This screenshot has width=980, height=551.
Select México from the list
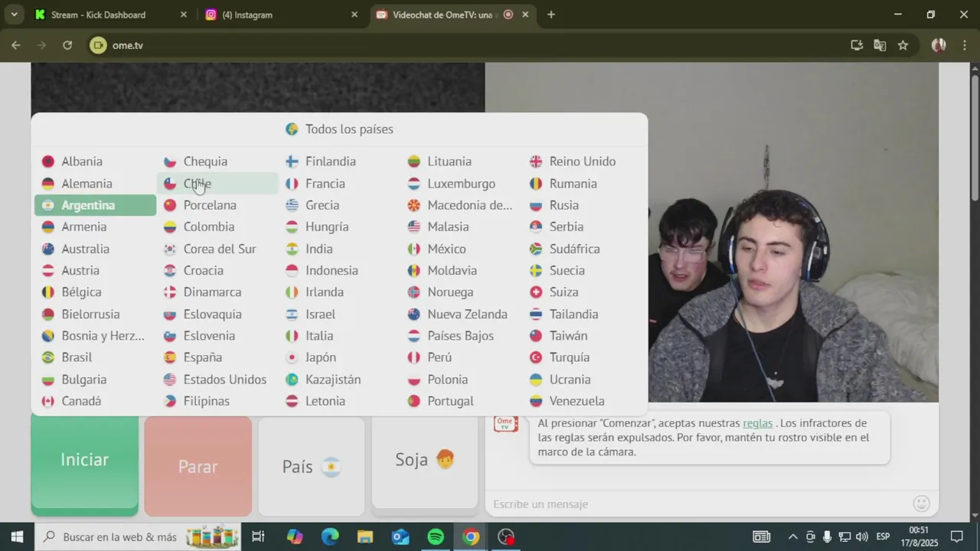pyautogui.click(x=462, y=249)
